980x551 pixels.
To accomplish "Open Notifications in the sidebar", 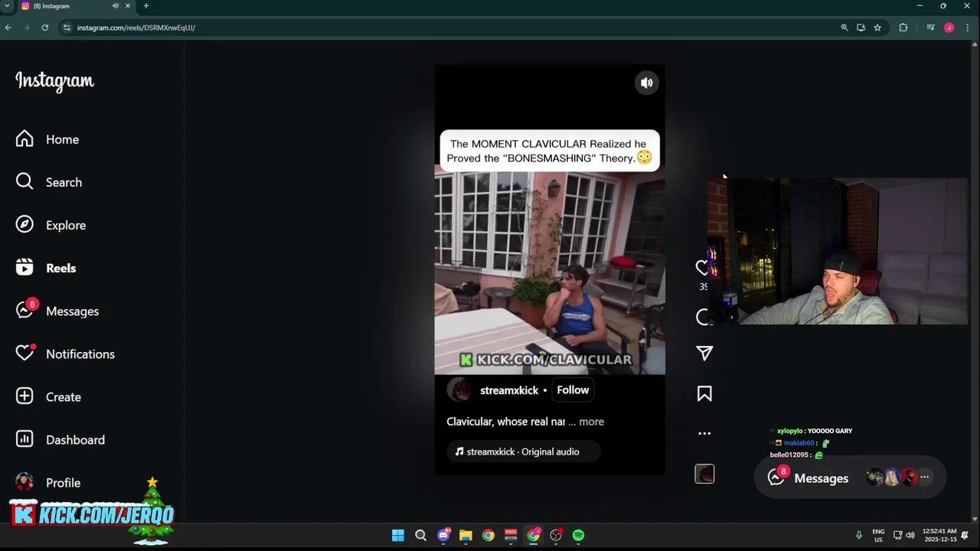I will click(x=65, y=354).
